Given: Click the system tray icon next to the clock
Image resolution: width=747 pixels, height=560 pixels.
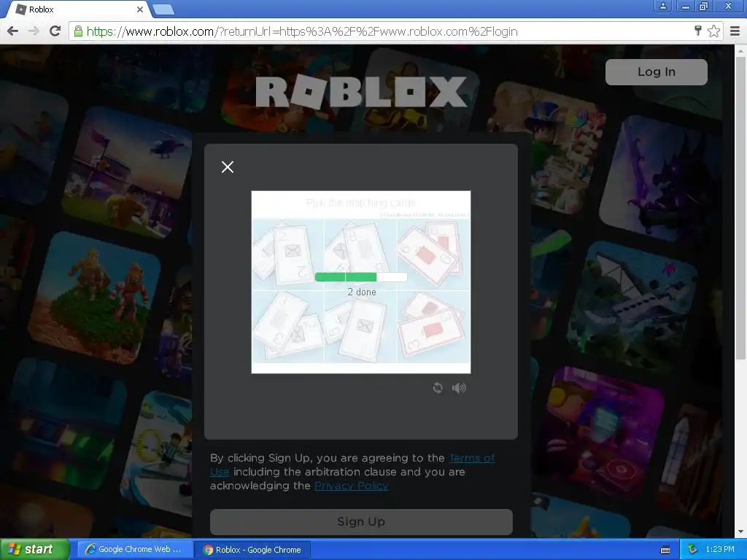Looking at the screenshot, I should 693,550.
